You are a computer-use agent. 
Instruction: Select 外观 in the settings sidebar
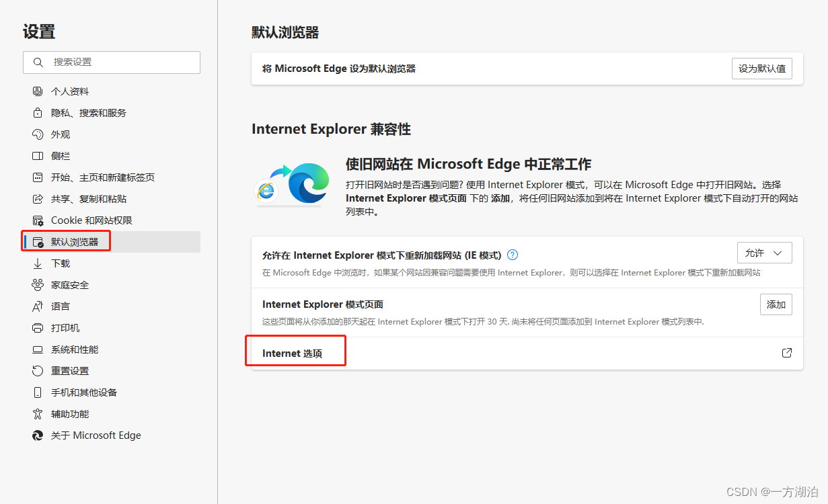[x=112, y=134]
